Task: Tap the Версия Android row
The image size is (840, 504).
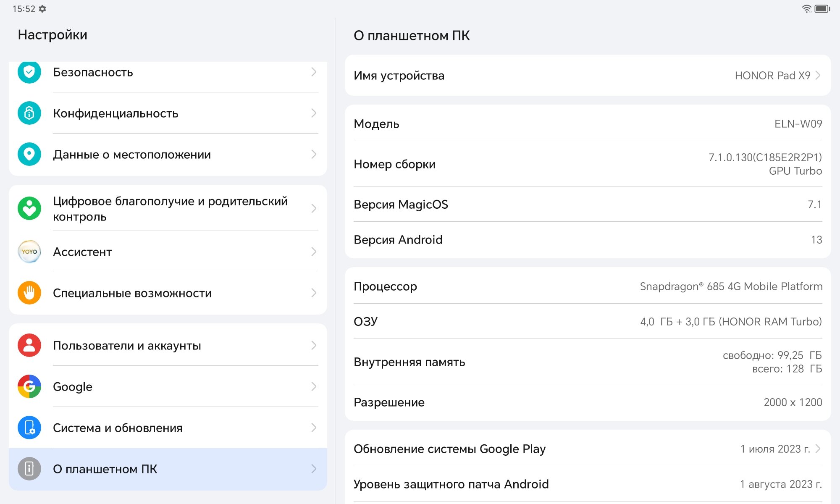Action: click(588, 239)
